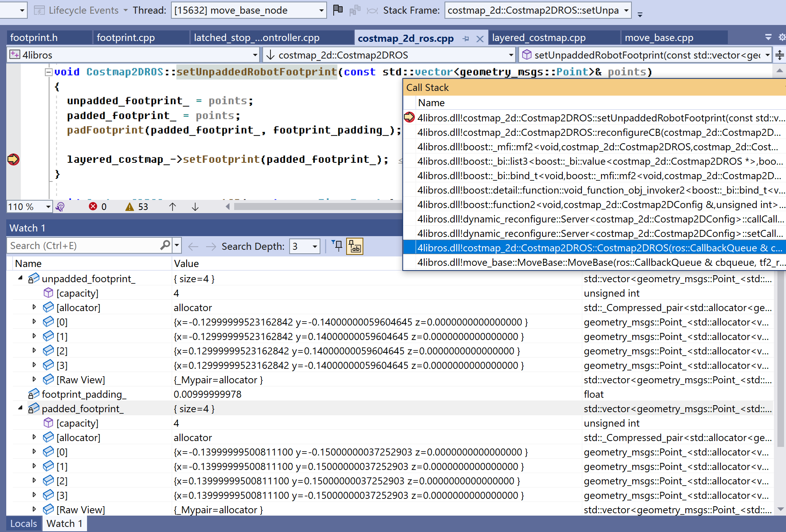Click footprint_padding_ value 0.00999999978
The height and width of the screenshot is (532, 786).
[208, 394]
